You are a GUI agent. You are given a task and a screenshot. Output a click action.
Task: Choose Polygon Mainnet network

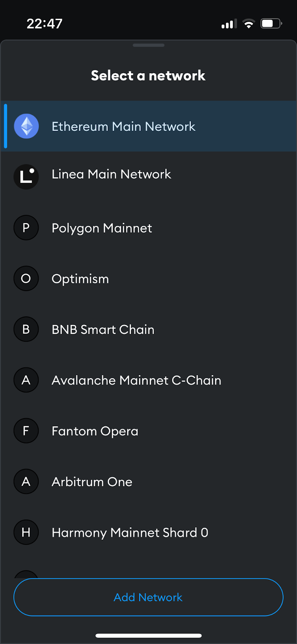coord(102,228)
